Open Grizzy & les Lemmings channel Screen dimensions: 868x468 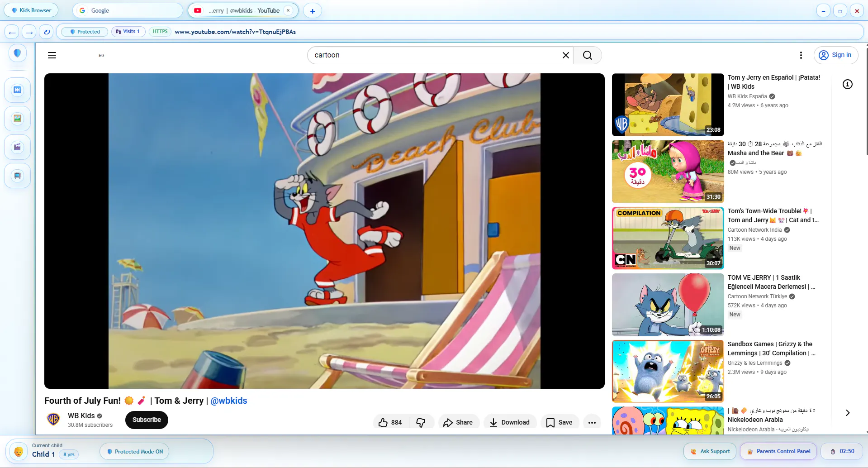[755, 363]
